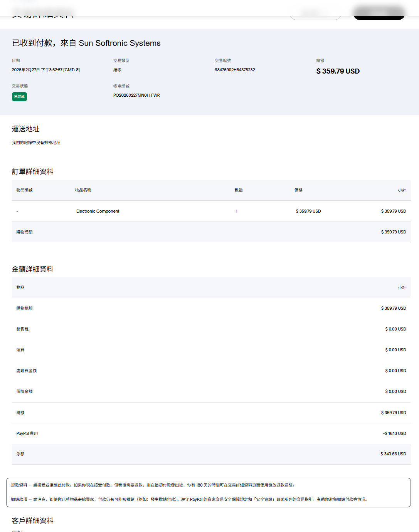Screen dimensions: 419x532
Task: Click the Sun Softronic Systems payer name
Action: tap(119, 43)
